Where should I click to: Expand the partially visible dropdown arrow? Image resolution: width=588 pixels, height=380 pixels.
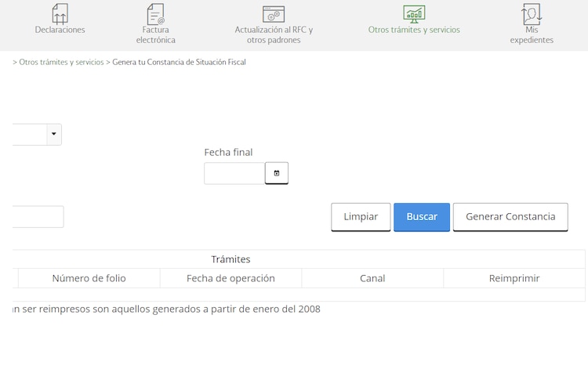coord(54,134)
